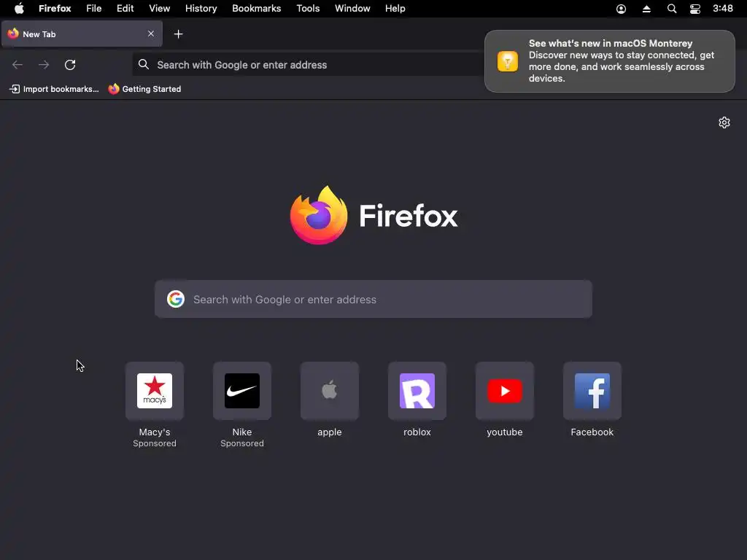Click the Facebook label text

592,432
